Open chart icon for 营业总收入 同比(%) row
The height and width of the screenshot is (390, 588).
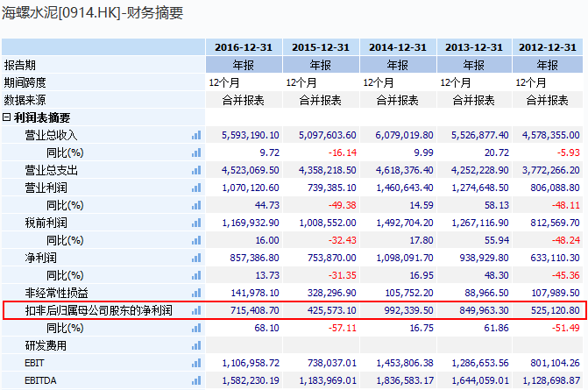pyautogui.click(x=196, y=153)
